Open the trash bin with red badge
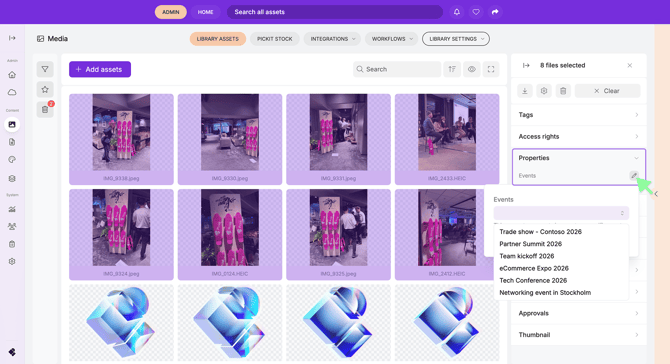Image resolution: width=670 pixels, height=364 pixels. pos(45,110)
